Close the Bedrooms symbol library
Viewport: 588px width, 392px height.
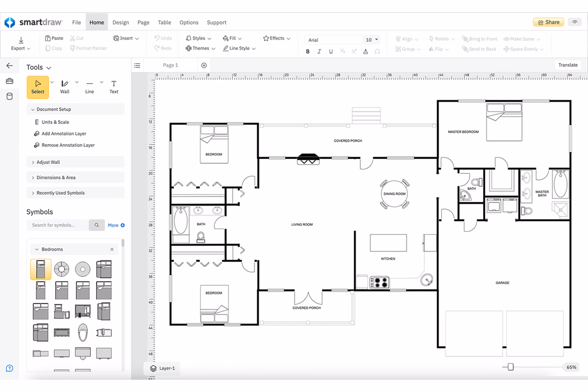coord(112,249)
